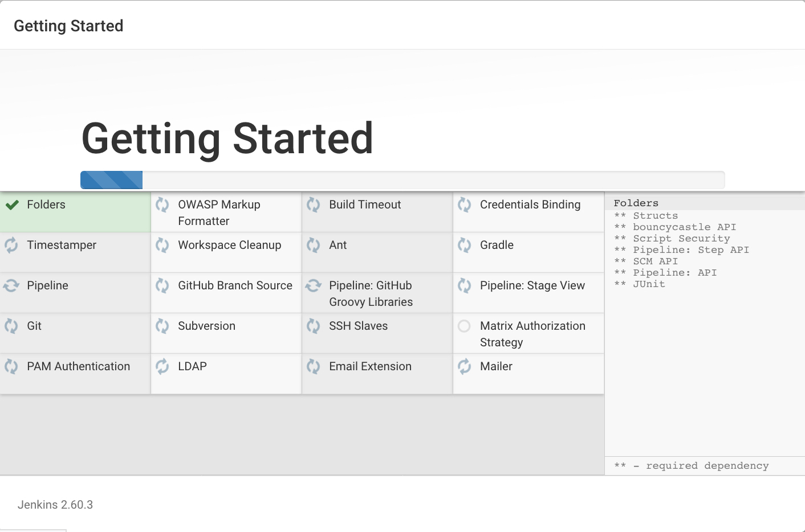Image resolution: width=805 pixels, height=532 pixels.
Task: Click the spinner icon beside Git
Action: click(x=11, y=326)
